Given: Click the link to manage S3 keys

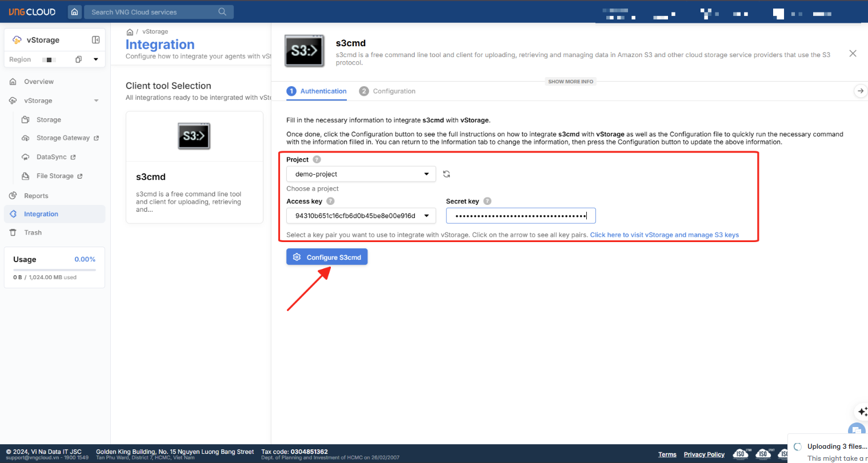Looking at the screenshot, I should click(664, 235).
